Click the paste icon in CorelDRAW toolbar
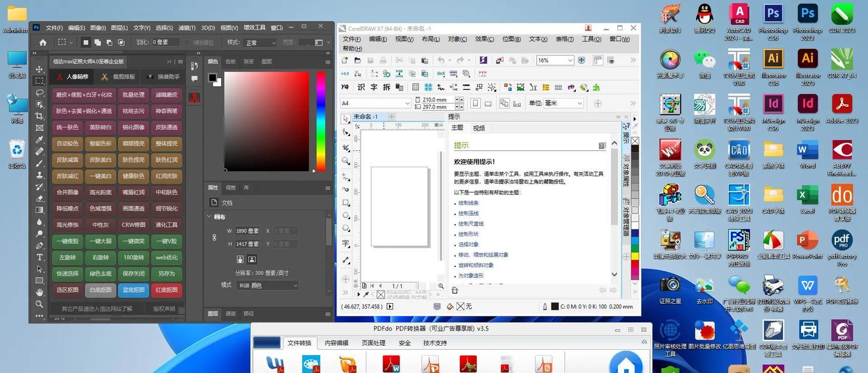This screenshot has width=868, height=373. pyautogui.click(x=425, y=60)
